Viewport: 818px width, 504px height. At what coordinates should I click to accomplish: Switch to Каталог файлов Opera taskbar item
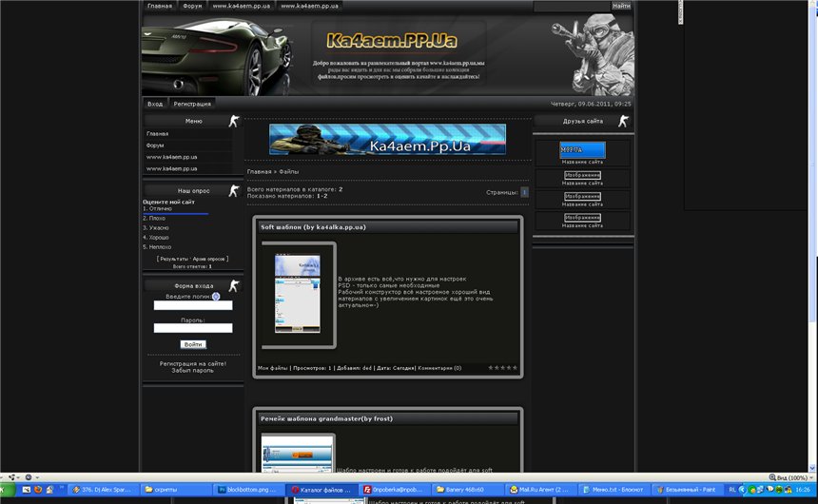322,490
